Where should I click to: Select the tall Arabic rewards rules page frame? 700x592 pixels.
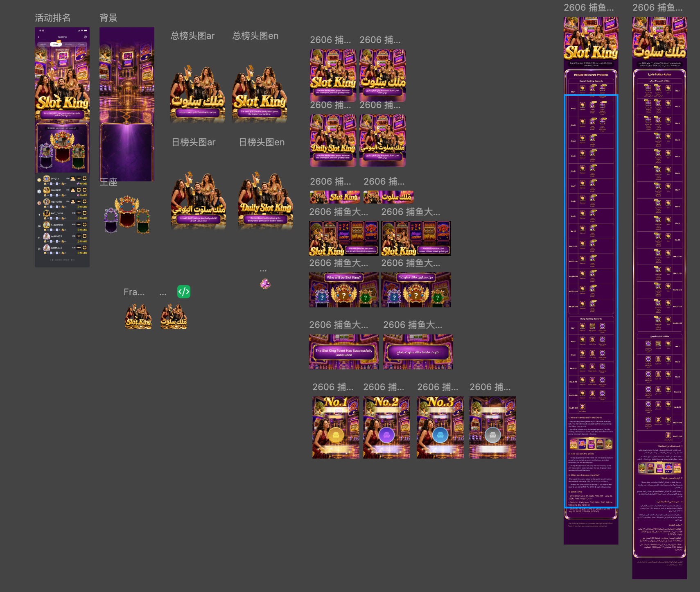pyautogui.click(x=659, y=298)
